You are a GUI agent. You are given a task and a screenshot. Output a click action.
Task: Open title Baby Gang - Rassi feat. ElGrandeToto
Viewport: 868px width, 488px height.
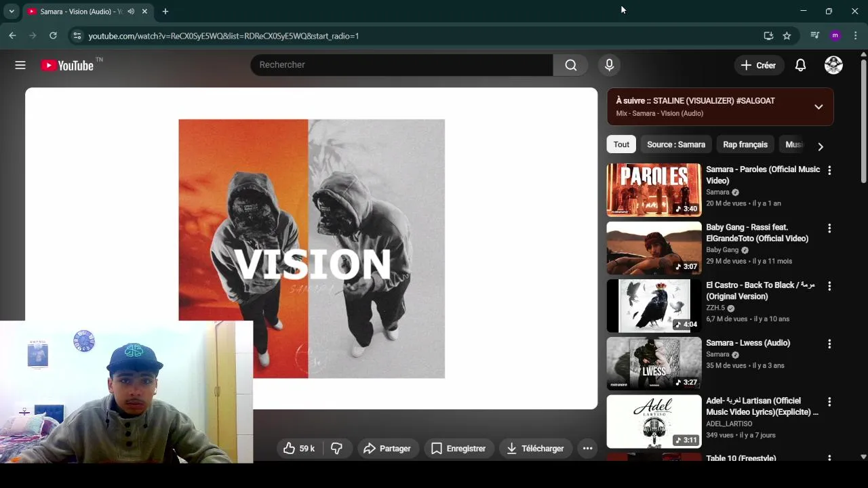click(757, 232)
